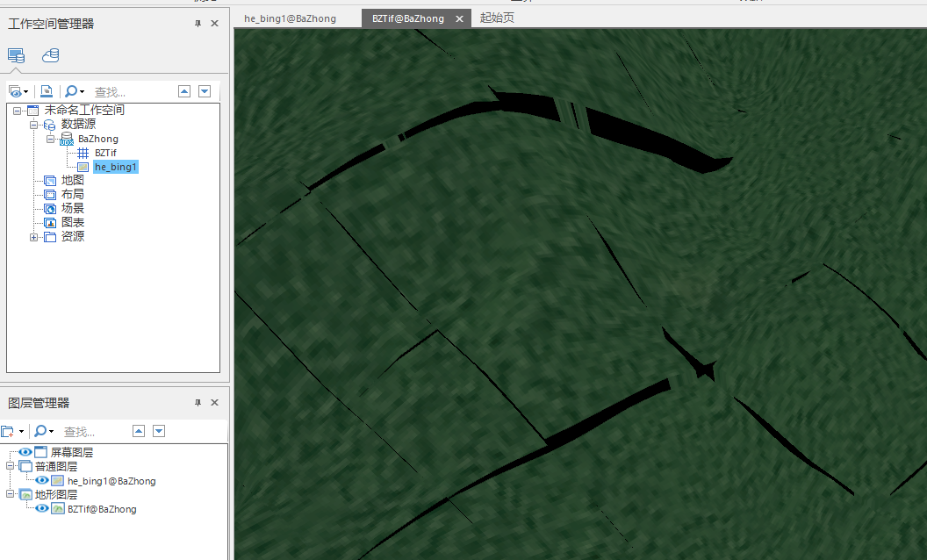Viewport: 927px width, 560px height.
Task: Click the find-previous up arrow in layer manager
Action: [139, 431]
